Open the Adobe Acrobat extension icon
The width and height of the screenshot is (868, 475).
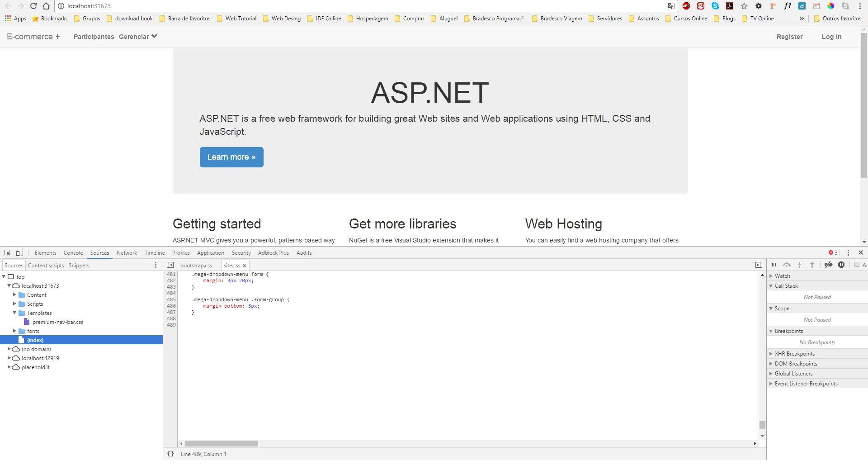pyautogui.click(x=730, y=6)
